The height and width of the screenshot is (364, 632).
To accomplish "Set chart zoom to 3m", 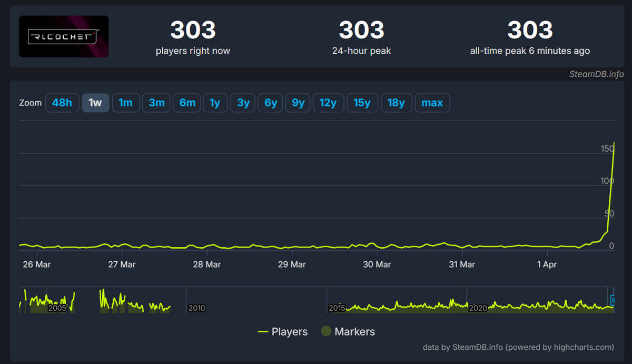I will pos(156,103).
